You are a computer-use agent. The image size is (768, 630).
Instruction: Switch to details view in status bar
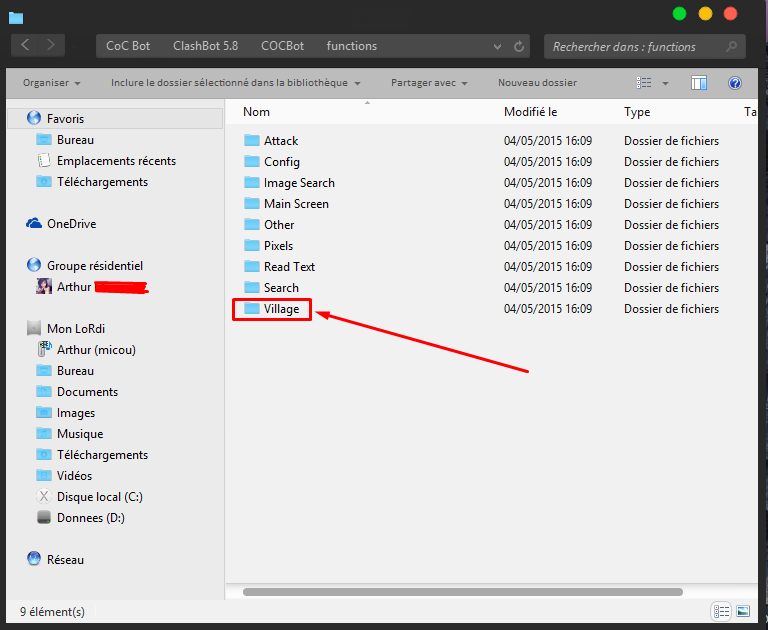721,611
